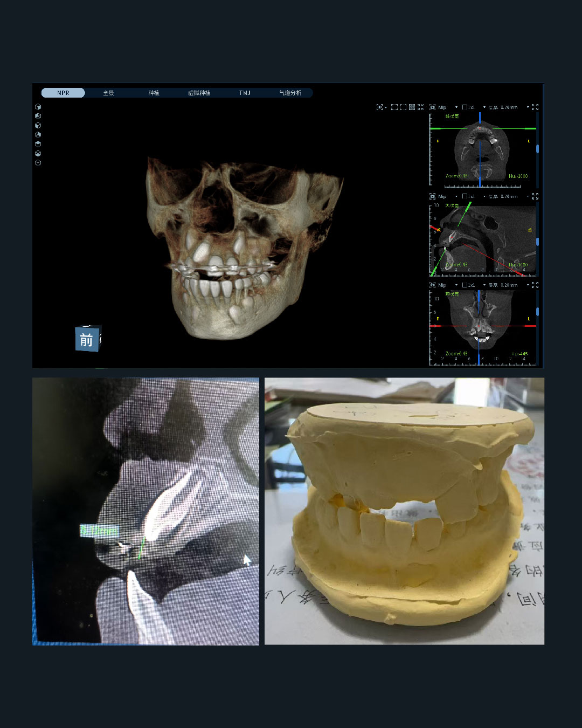Click the fourth cube view-orientation icon
This screenshot has height=728, width=582.
38,135
